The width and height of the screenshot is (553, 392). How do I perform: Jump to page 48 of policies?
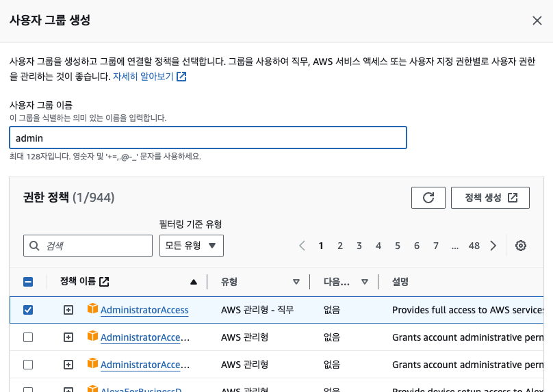[474, 246]
